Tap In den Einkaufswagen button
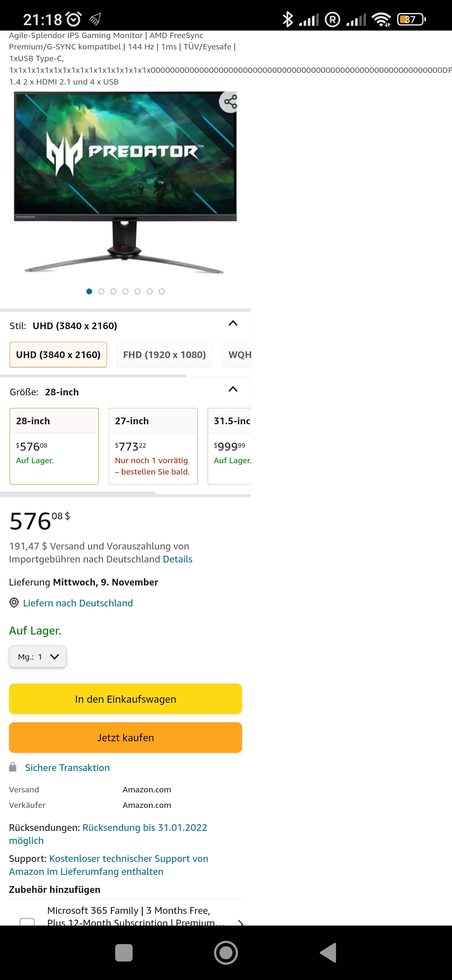 126,699
